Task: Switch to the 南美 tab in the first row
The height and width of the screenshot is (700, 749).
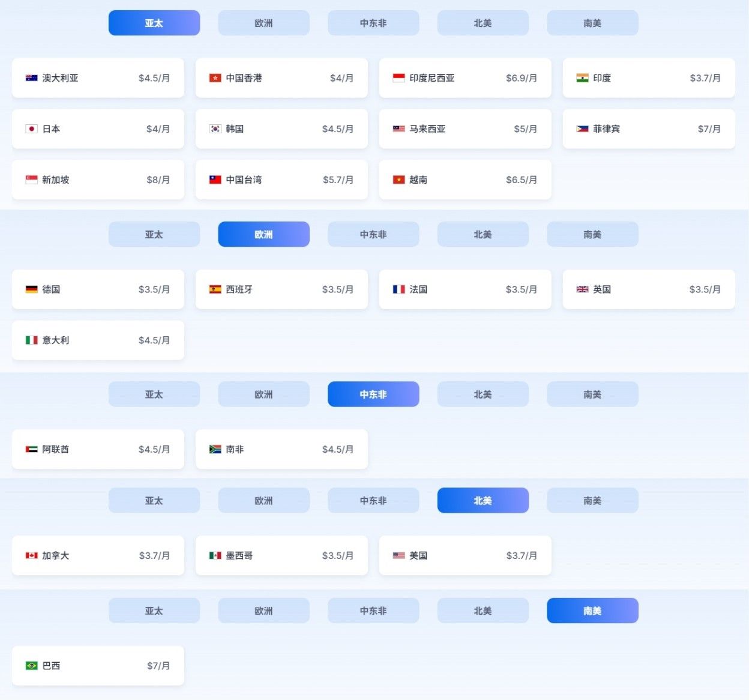Action: (x=592, y=23)
